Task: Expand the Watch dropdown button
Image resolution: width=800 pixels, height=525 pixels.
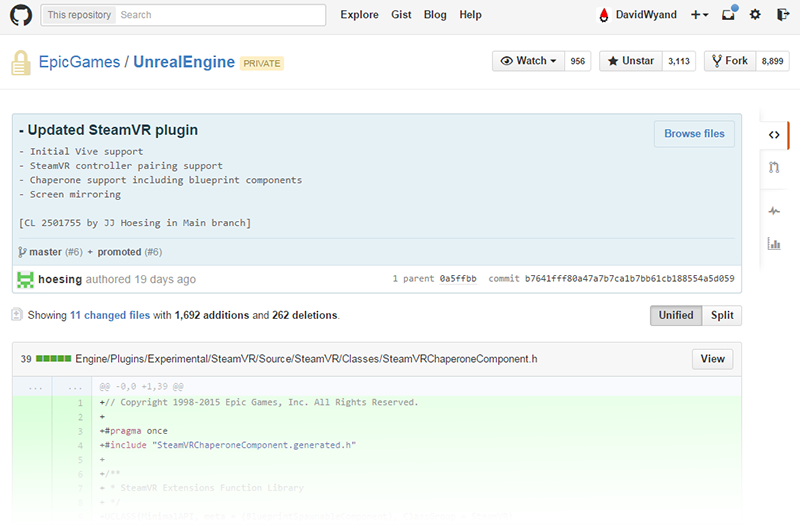Action: [x=528, y=61]
